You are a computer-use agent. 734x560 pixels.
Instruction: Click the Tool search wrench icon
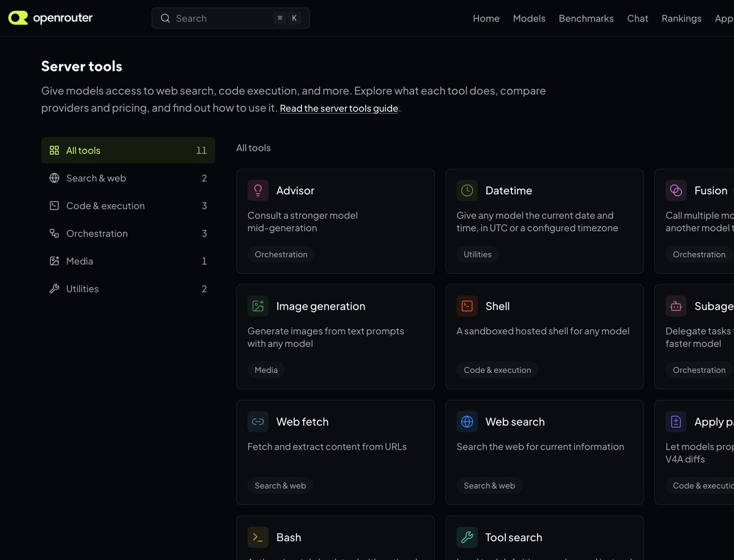pyautogui.click(x=467, y=537)
